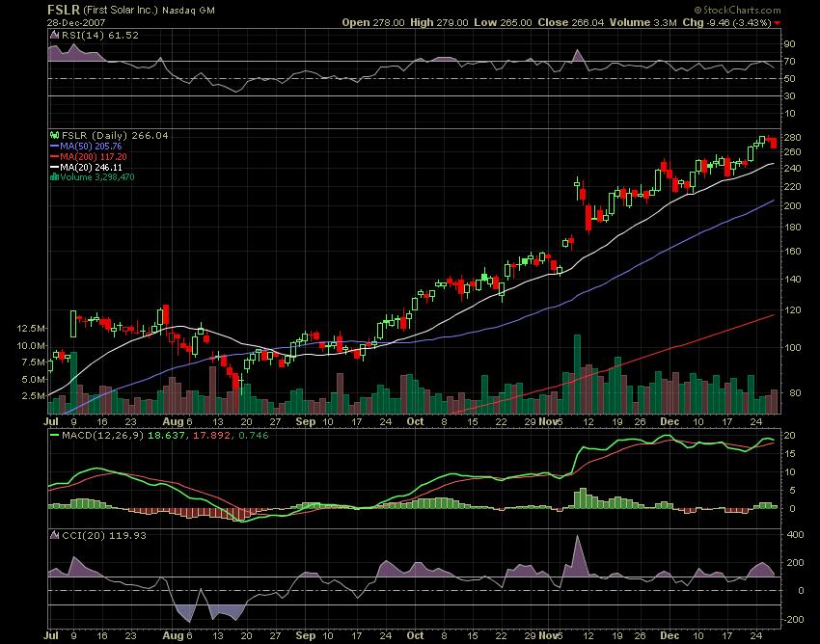Image resolution: width=820 pixels, height=644 pixels.
Task: Click the MA(20) 246.11 legend entry
Action: (x=91, y=168)
